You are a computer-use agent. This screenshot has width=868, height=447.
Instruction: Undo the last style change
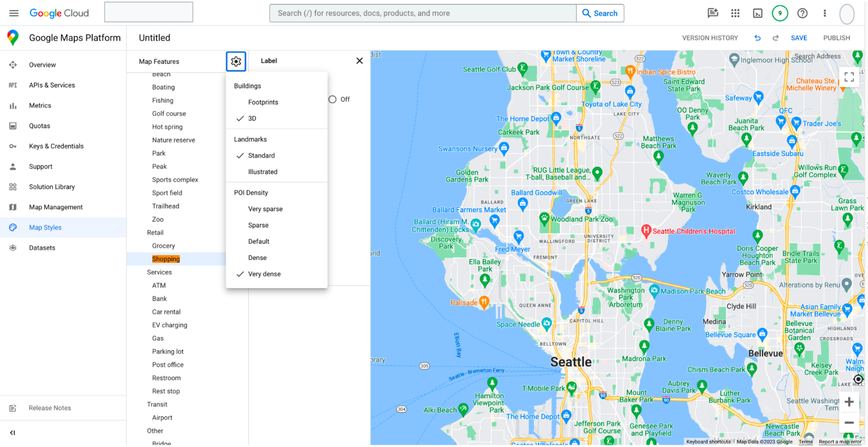tap(757, 38)
